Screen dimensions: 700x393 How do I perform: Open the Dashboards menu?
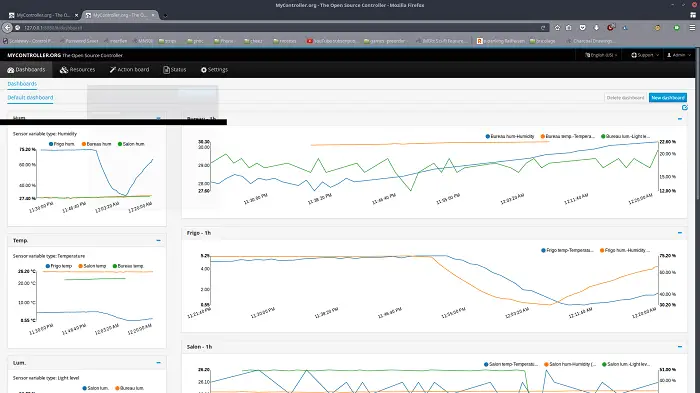pyautogui.click(x=26, y=70)
